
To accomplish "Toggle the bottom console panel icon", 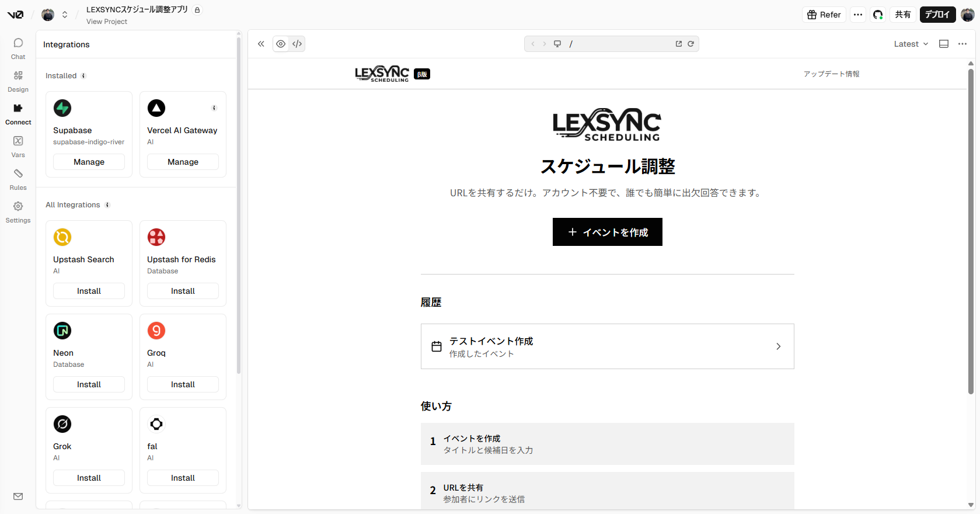I will tap(944, 44).
